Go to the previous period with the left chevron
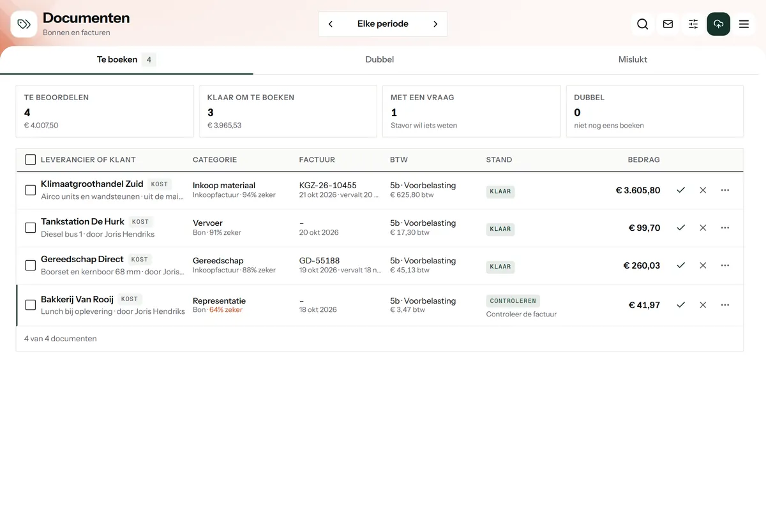The width and height of the screenshot is (766, 532). (x=331, y=24)
